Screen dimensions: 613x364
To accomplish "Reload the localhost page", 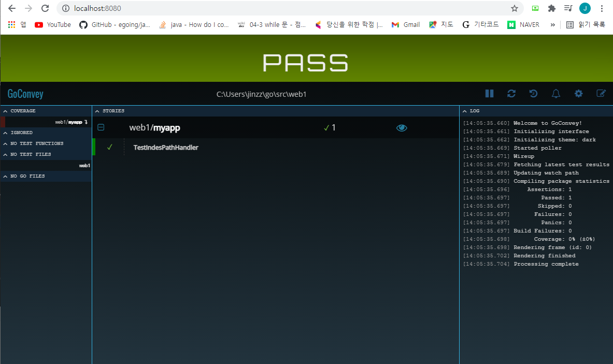I will point(46,8).
